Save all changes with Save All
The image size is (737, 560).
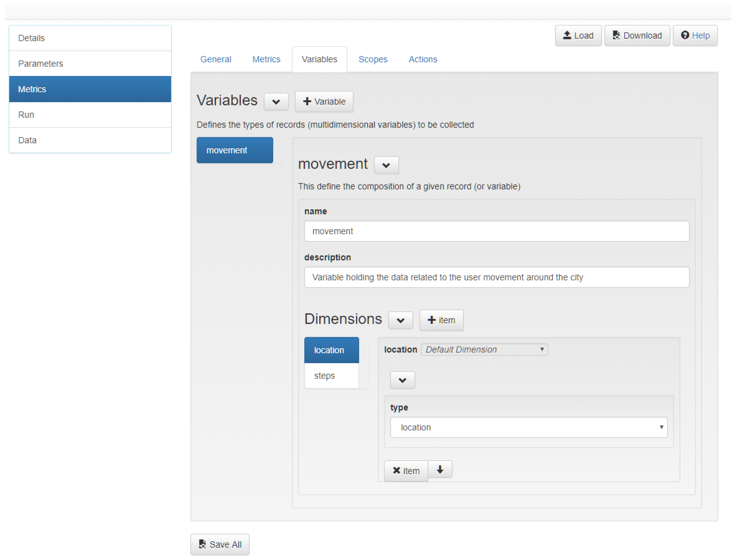(220, 544)
